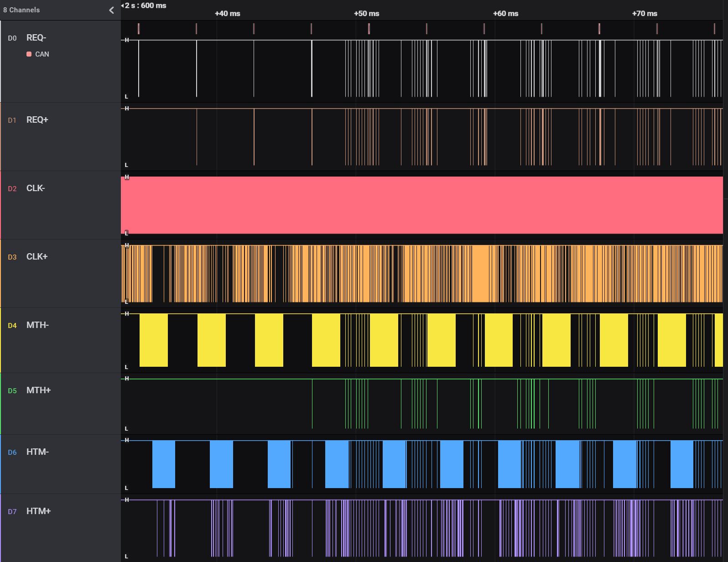Select the CLK+ channel name
Screen dimensions: 728x562
pos(37,257)
